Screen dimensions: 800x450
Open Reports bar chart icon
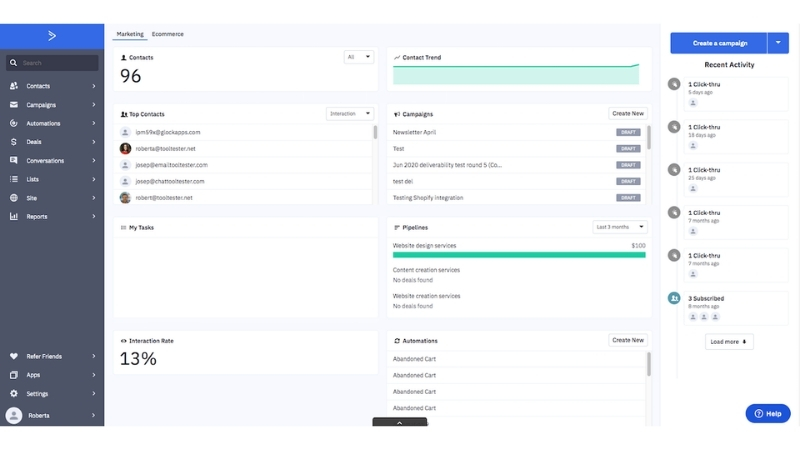coord(14,216)
